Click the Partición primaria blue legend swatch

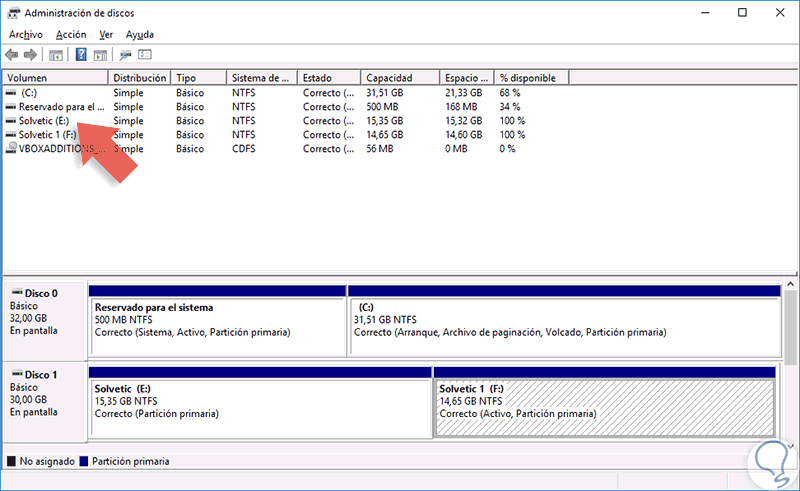(84, 461)
